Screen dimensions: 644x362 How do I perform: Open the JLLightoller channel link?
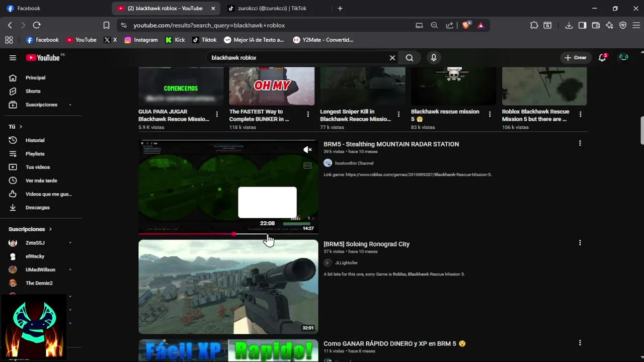click(x=346, y=263)
